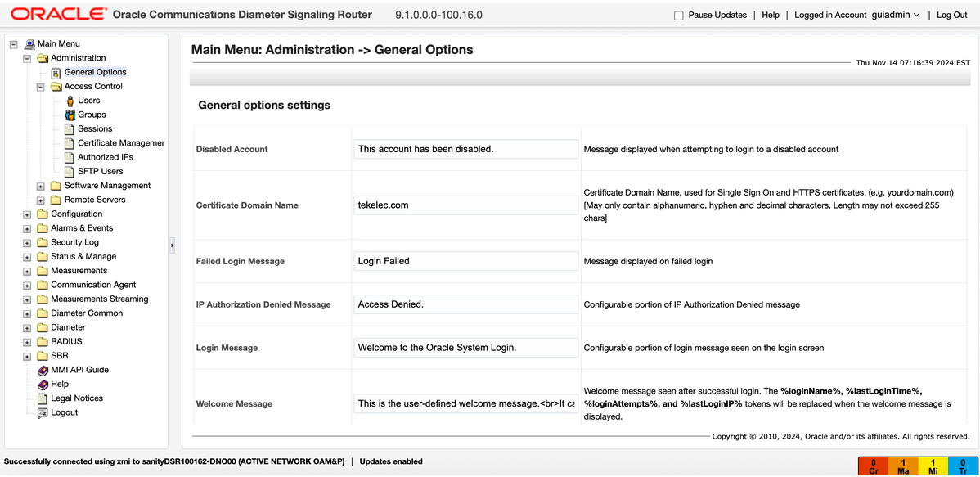The width and height of the screenshot is (980, 477).
Task: Open the MMI API Guide link
Action: click(80, 370)
